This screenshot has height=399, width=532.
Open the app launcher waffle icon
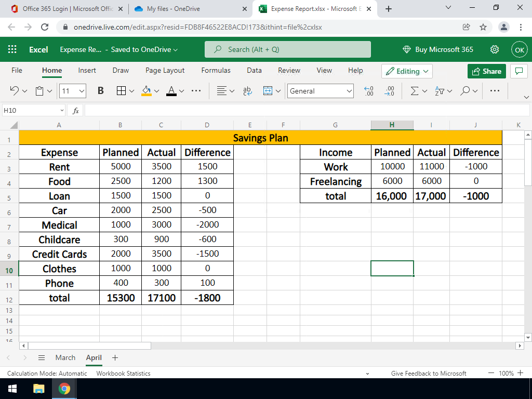pos(12,49)
